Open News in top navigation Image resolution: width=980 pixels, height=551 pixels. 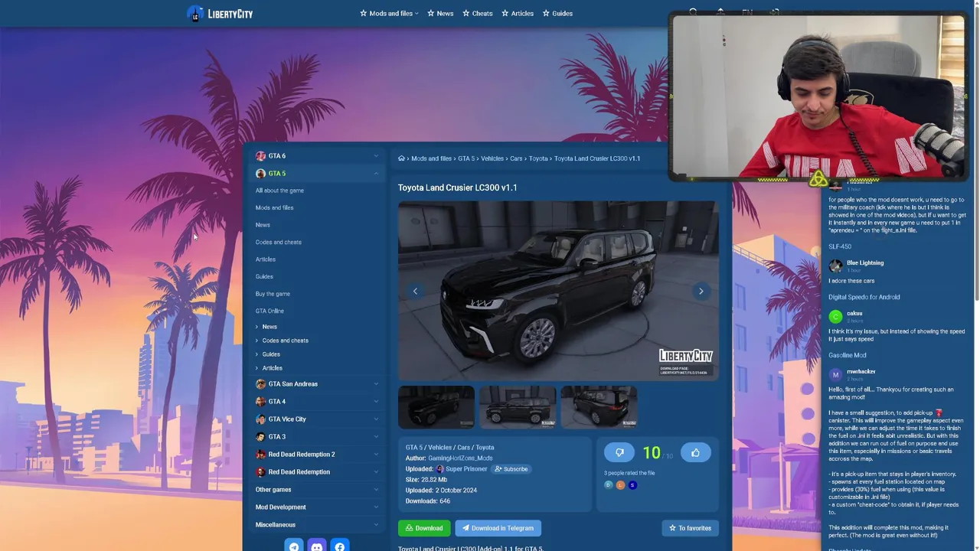click(x=440, y=14)
